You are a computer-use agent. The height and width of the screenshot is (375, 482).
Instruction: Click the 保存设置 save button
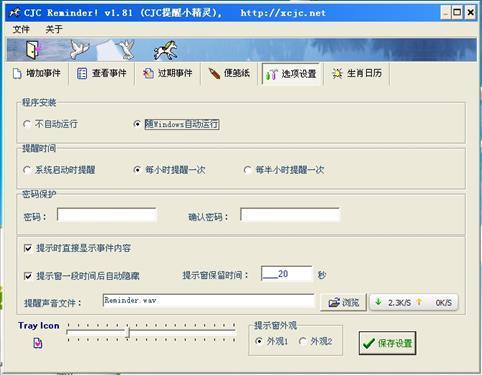click(x=387, y=343)
